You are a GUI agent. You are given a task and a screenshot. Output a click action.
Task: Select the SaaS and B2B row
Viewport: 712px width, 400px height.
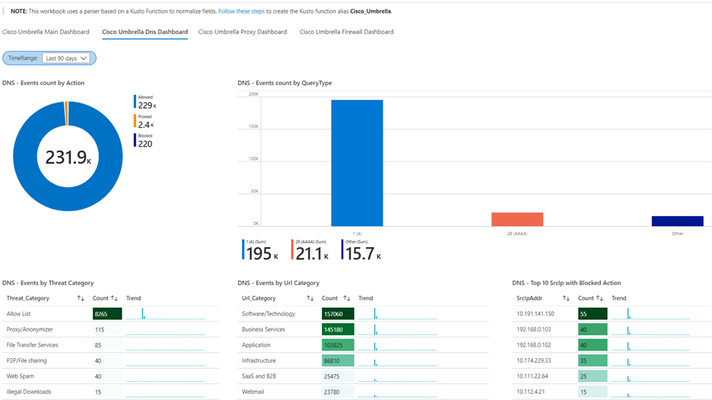coord(363,376)
